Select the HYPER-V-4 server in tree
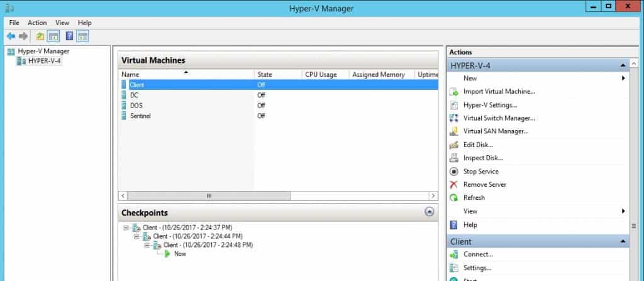 click(45, 61)
